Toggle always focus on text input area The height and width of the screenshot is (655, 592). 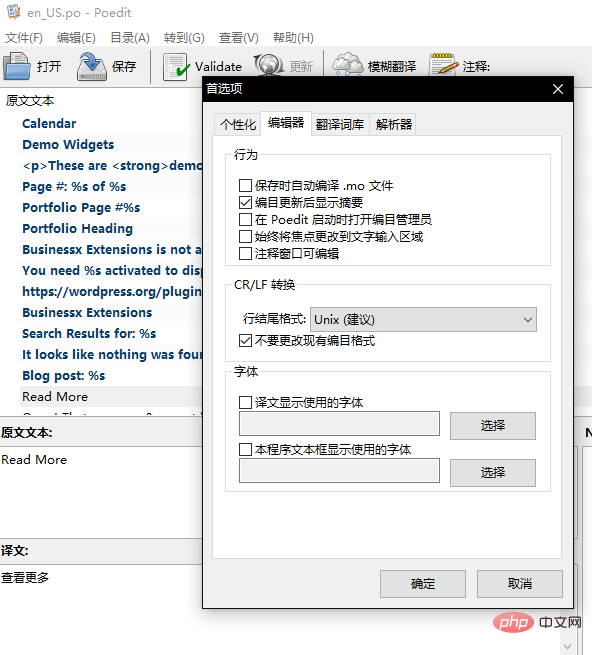(245, 237)
